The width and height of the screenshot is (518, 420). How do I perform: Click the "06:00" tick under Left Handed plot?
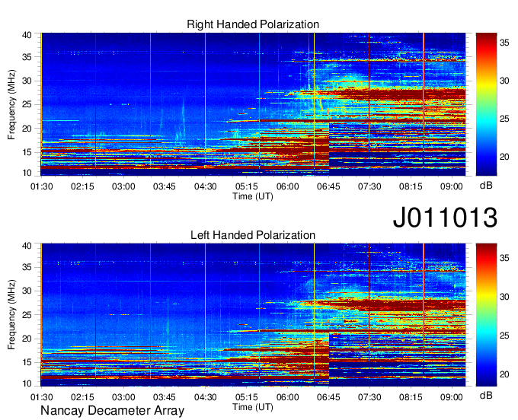click(287, 397)
